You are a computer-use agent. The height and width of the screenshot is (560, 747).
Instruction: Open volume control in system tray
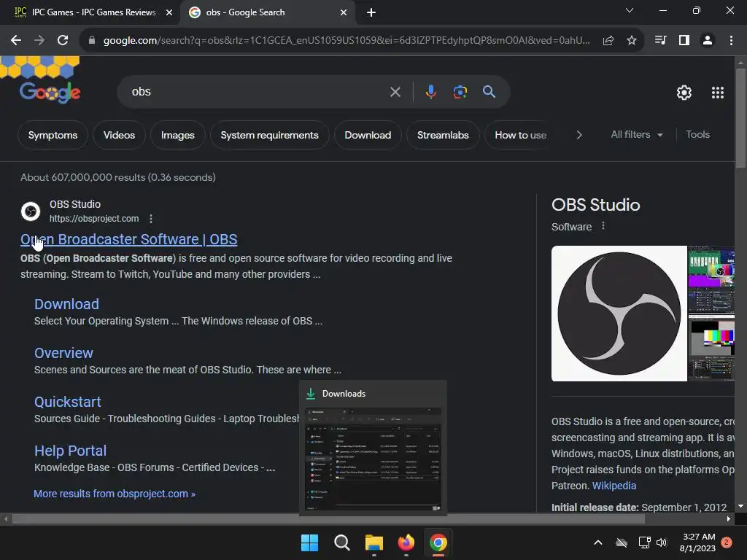[662, 542]
